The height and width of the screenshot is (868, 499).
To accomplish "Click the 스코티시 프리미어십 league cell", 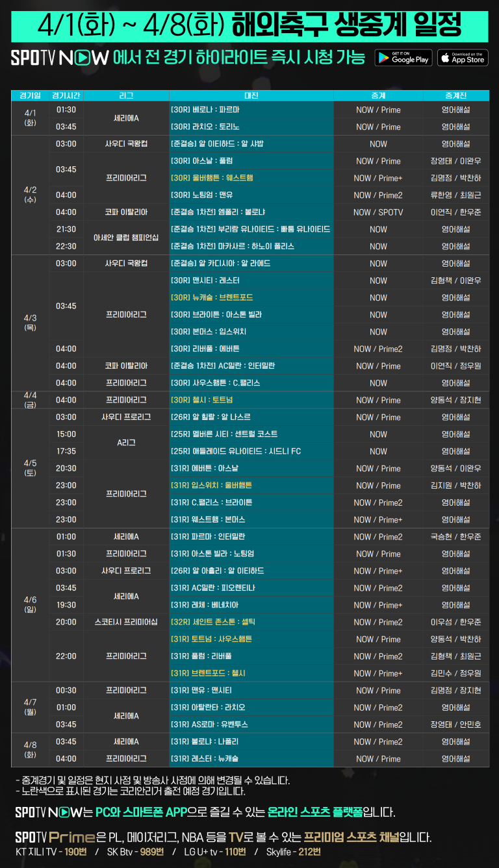I will (x=126, y=622).
